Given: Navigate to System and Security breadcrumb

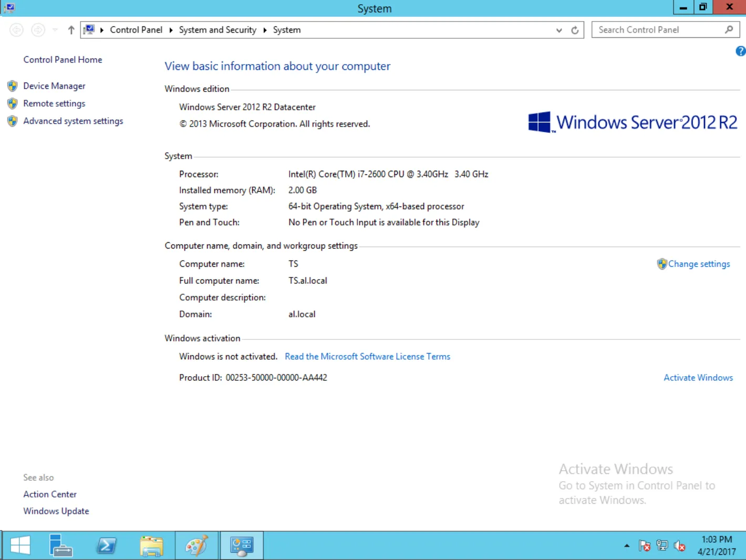Looking at the screenshot, I should [217, 30].
